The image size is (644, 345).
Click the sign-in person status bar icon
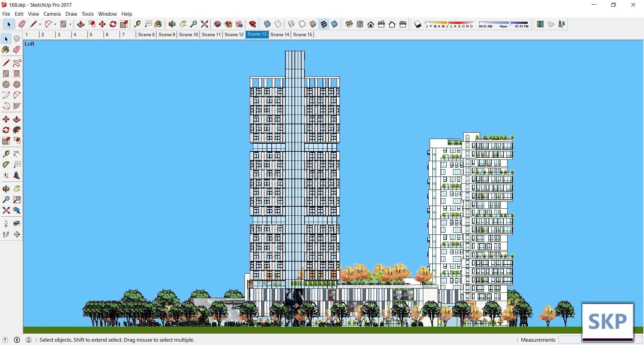tap(29, 340)
